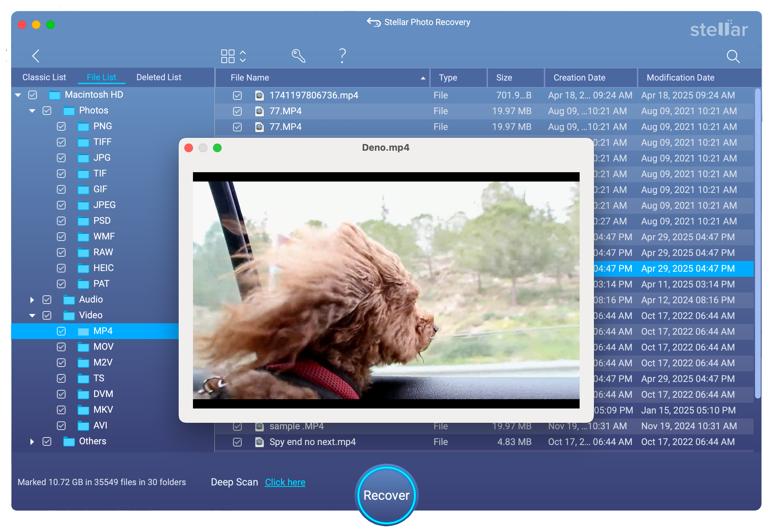The width and height of the screenshot is (769, 532).
Task: Toggle the PAT folder checkbox
Action: pos(61,284)
